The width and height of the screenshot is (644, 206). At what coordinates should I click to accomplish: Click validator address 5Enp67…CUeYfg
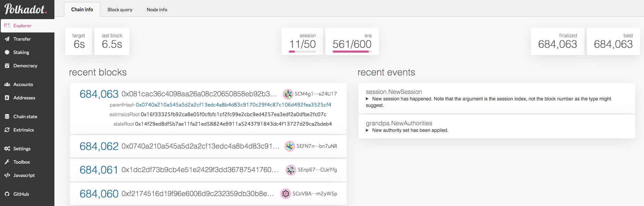point(317,170)
